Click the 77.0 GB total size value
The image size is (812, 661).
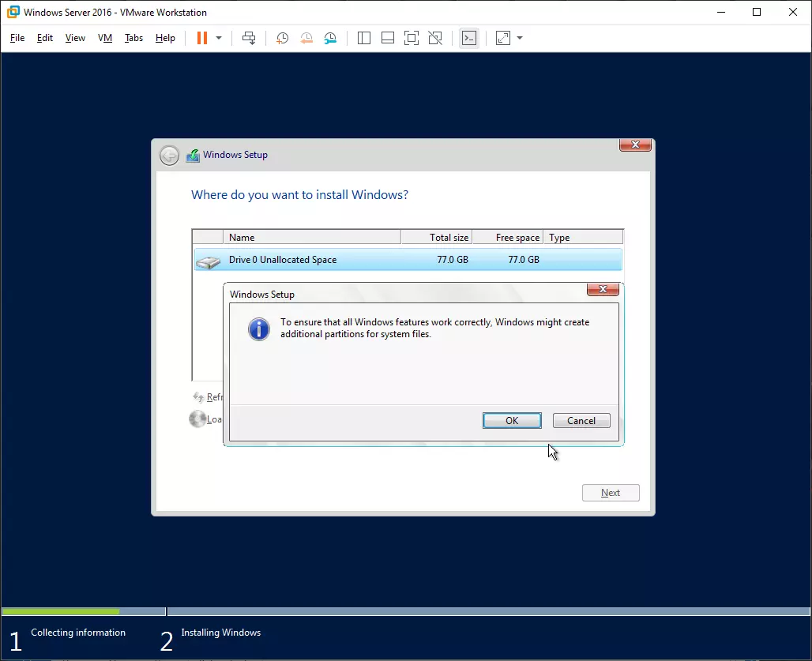(x=453, y=259)
